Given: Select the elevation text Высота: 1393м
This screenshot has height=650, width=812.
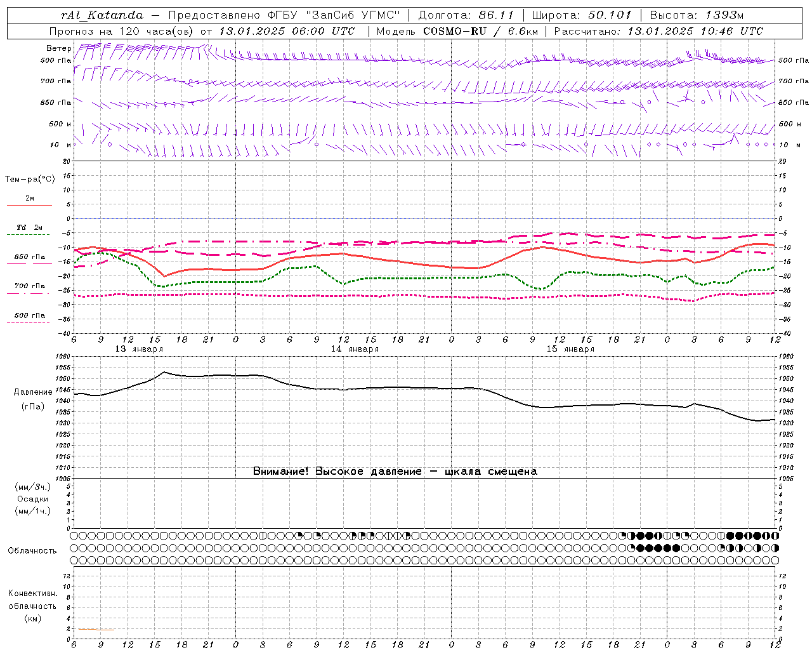Looking at the screenshot, I should [697, 15].
